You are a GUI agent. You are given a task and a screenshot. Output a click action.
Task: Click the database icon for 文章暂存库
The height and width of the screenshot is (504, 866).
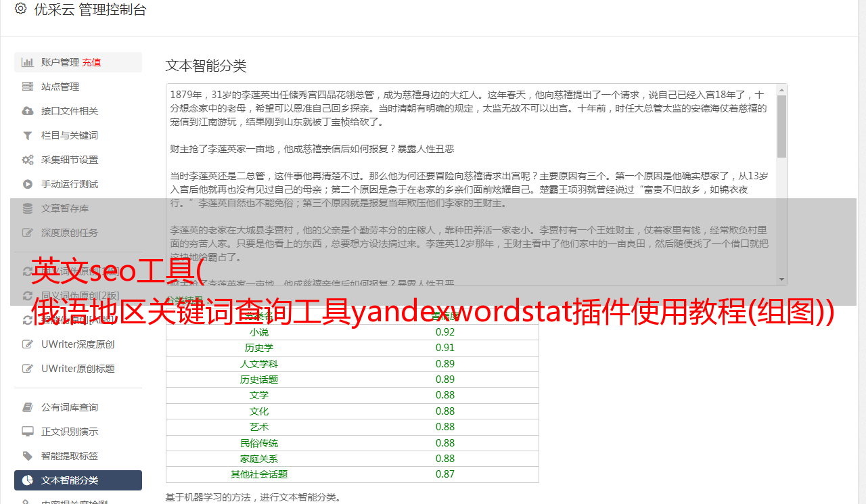click(x=28, y=208)
